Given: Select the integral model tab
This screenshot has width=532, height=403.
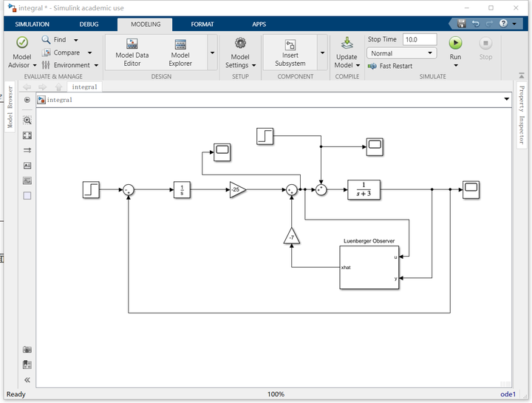Looking at the screenshot, I should coord(84,87).
